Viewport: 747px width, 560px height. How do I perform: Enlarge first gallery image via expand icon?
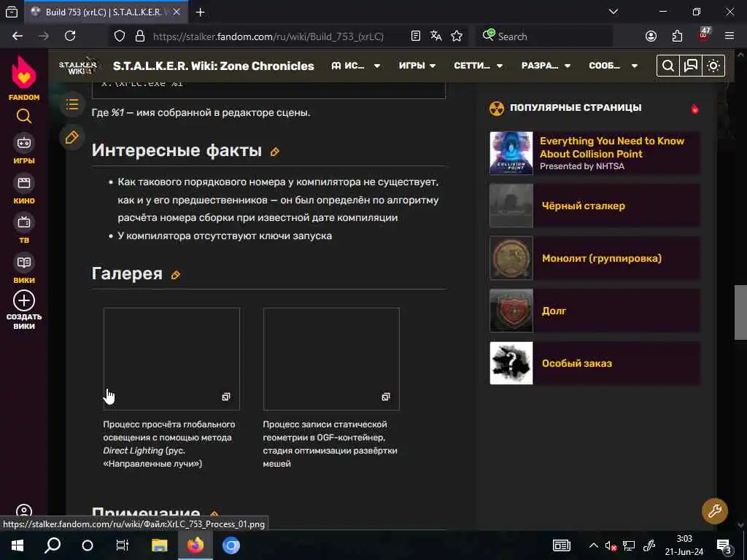click(x=226, y=397)
